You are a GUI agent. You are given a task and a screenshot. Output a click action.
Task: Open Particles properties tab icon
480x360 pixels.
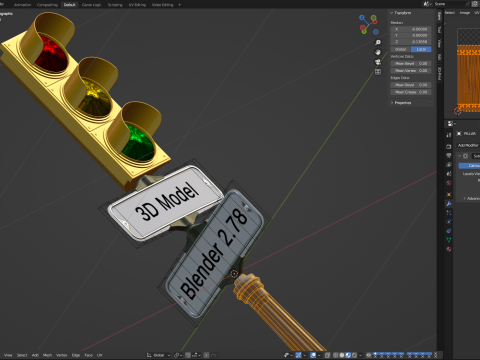(x=449, y=213)
